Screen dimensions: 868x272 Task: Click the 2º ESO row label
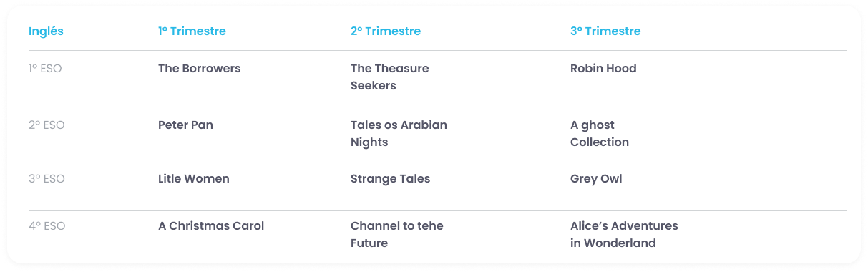[47, 125]
